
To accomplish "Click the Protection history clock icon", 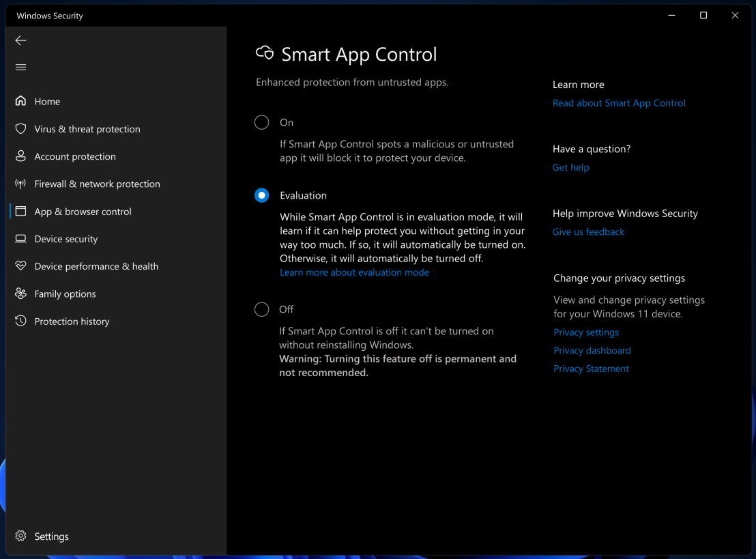I will (20, 321).
